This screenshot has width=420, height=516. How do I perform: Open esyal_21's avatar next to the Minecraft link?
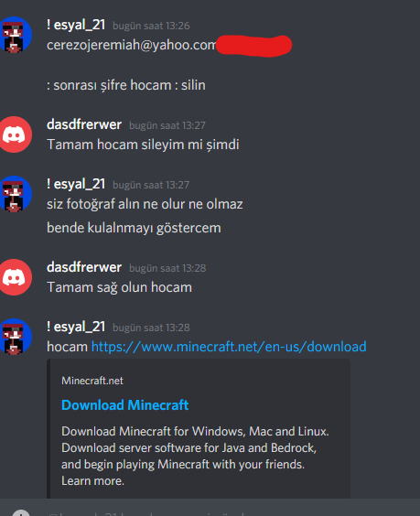(16, 337)
